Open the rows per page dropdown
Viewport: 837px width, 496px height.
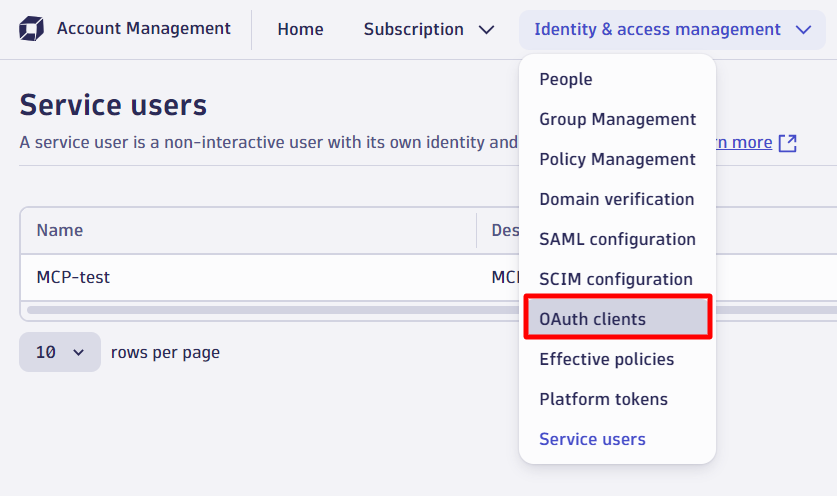(60, 352)
